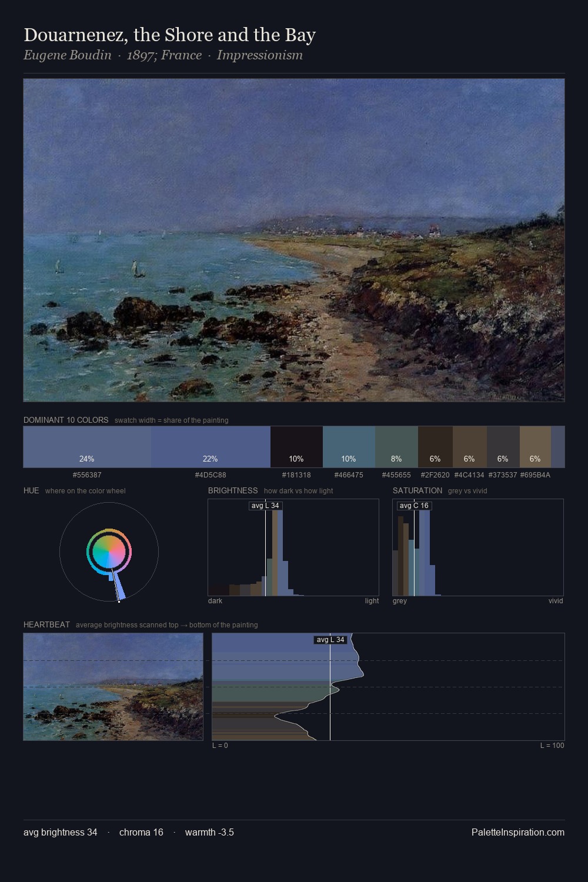
Task: Click the 'L = 0' axis label
Action: 220,746
